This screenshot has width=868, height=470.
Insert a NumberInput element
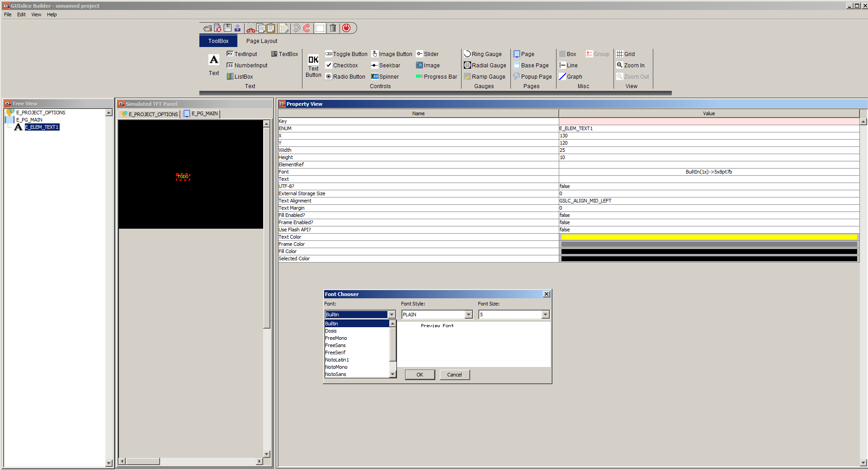(x=247, y=65)
